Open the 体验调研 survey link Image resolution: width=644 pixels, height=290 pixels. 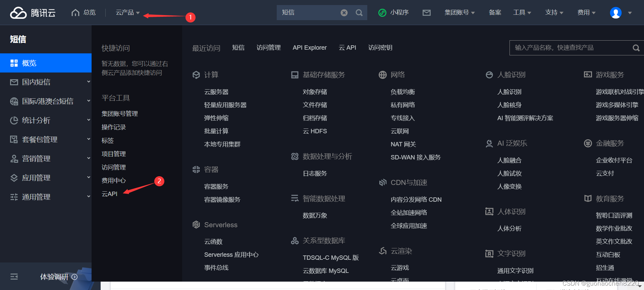point(59,277)
